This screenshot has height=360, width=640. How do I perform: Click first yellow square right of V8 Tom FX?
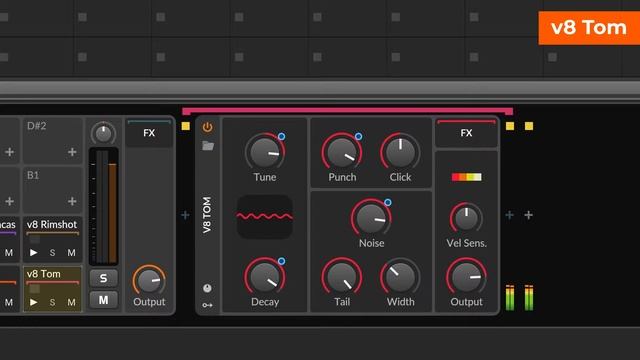(510, 126)
